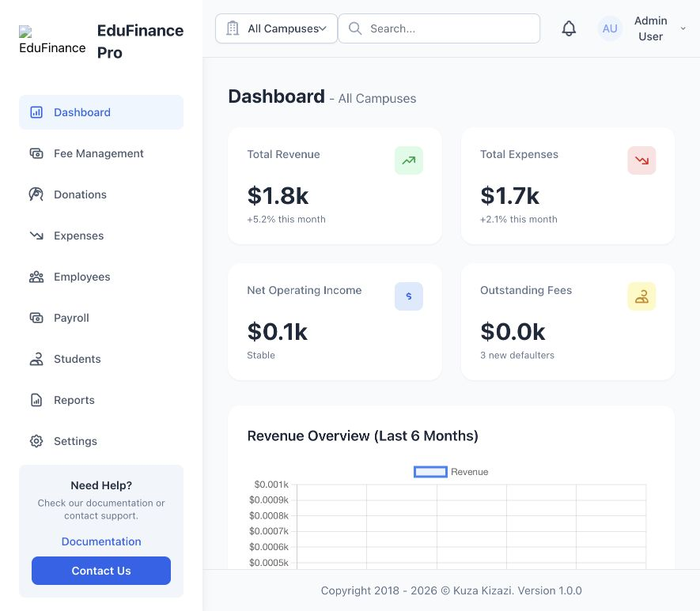The image size is (700, 611).
Task: Expand the Admin User menu chevron
Action: [683, 28]
